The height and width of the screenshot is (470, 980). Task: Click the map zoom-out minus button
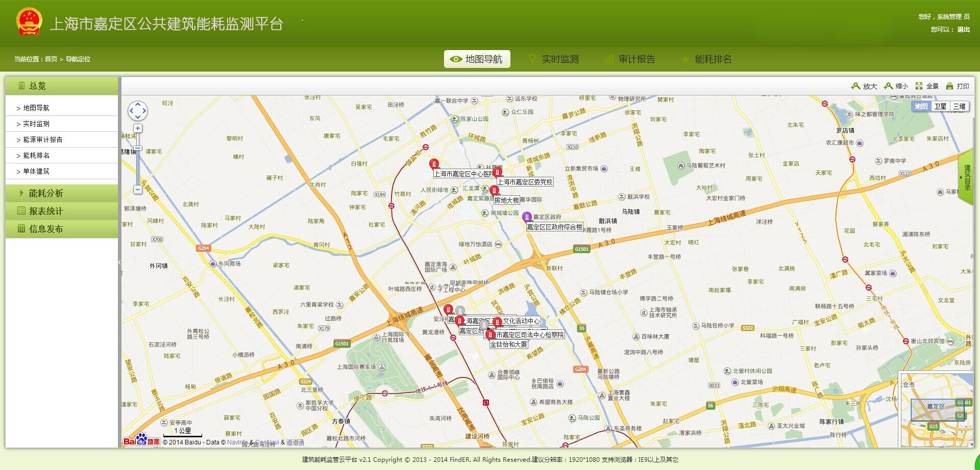(x=138, y=190)
